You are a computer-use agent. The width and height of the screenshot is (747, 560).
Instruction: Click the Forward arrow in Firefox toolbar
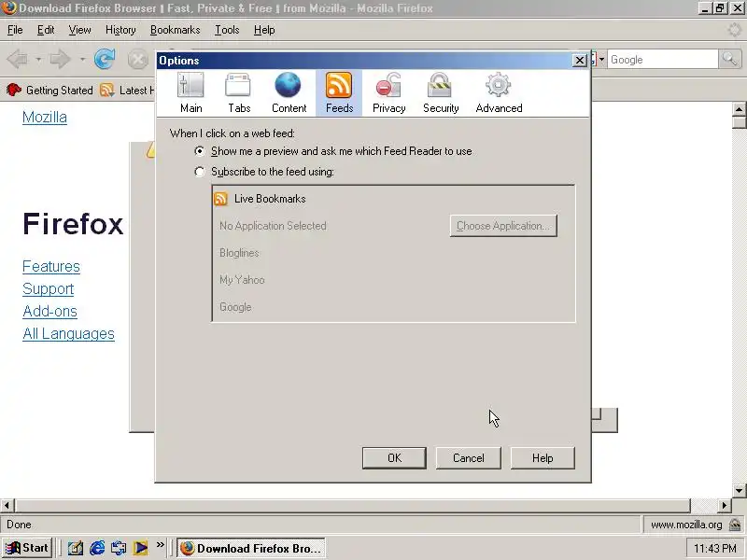click(61, 60)
